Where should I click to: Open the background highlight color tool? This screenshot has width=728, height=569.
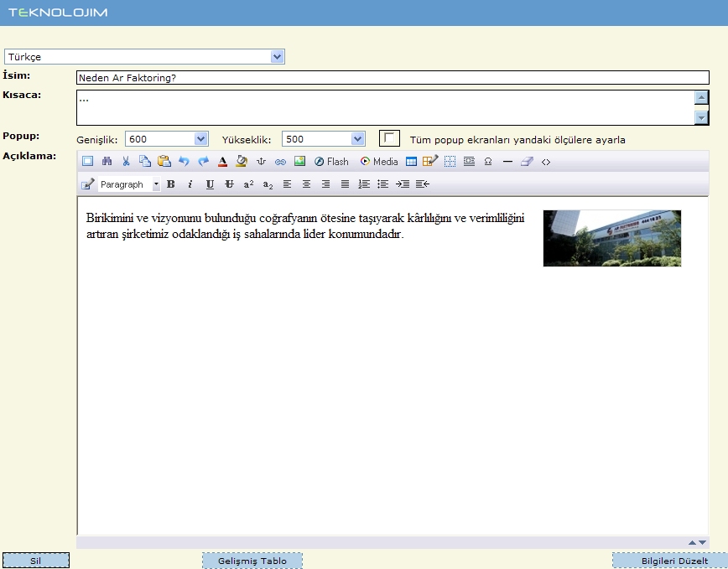coord(242,162)
